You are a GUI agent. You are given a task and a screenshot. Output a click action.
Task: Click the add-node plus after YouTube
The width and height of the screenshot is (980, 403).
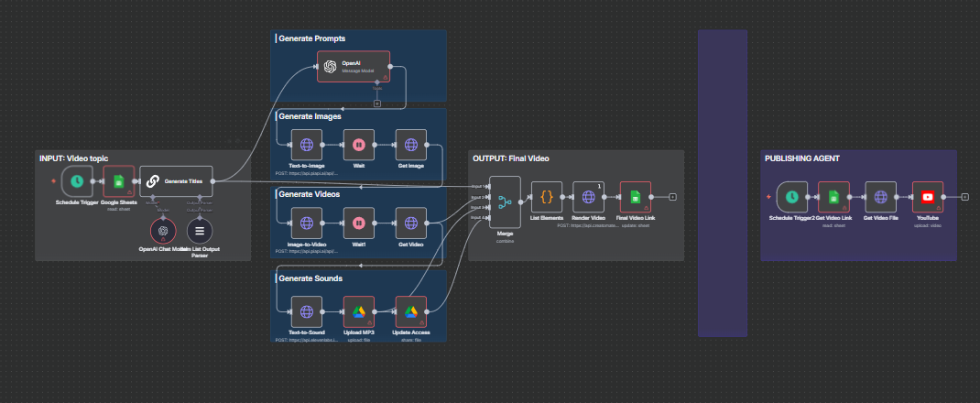(964, 196)
